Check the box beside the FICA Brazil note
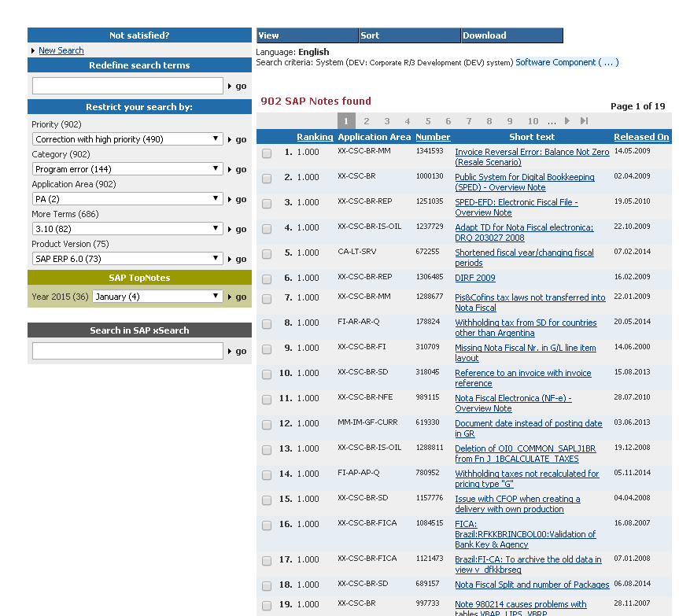The width and height of the screenshot is (679, 616). [266, 525]
